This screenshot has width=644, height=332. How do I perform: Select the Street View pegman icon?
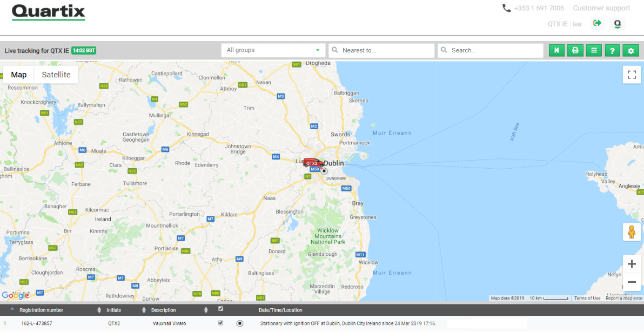pos(632,232)
